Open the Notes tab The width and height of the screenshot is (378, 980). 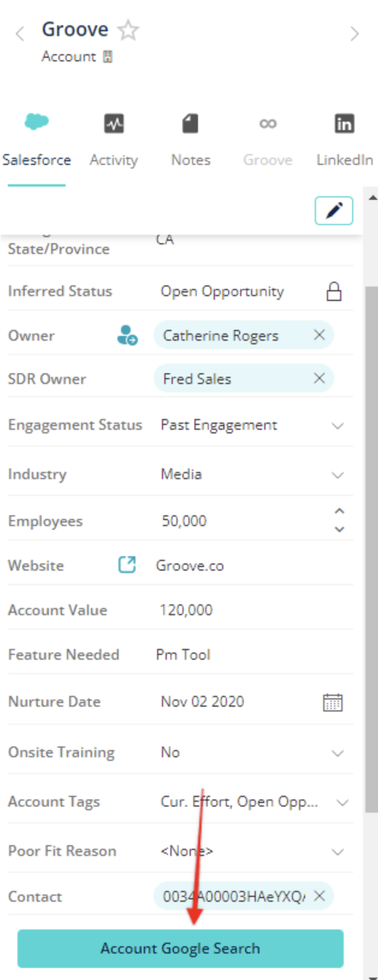[191, 160]
